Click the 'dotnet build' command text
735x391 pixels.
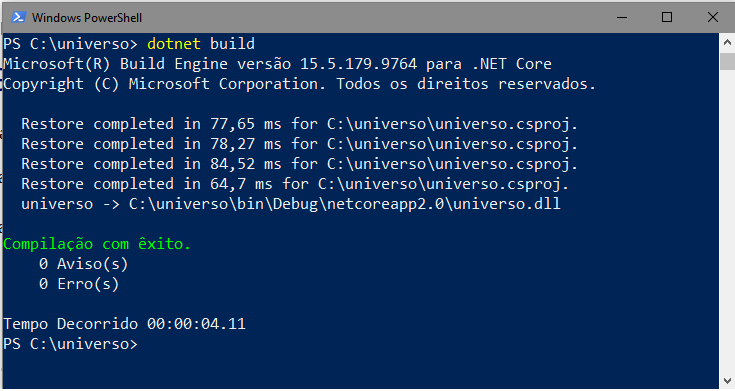[x=201, y=44]
